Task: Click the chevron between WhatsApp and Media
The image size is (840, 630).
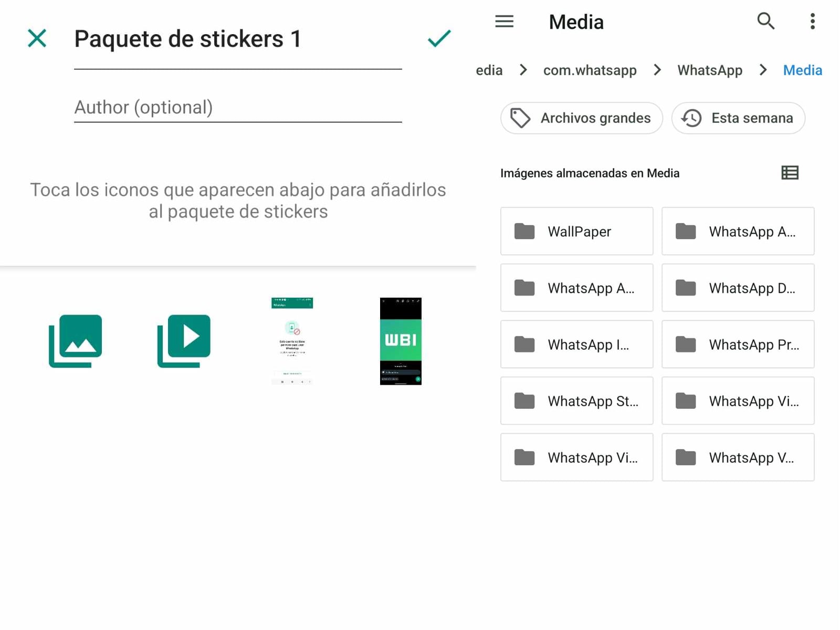Action: click(x=762, y=70)
